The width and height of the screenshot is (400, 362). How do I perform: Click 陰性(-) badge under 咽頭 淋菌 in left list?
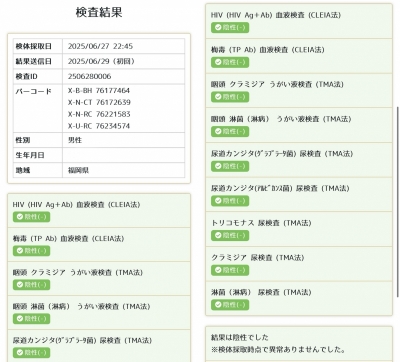click(x=32, y=319)
